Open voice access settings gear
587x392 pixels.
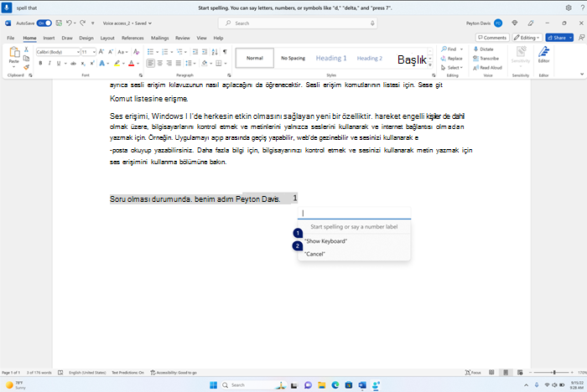click(x=569, y=8)
